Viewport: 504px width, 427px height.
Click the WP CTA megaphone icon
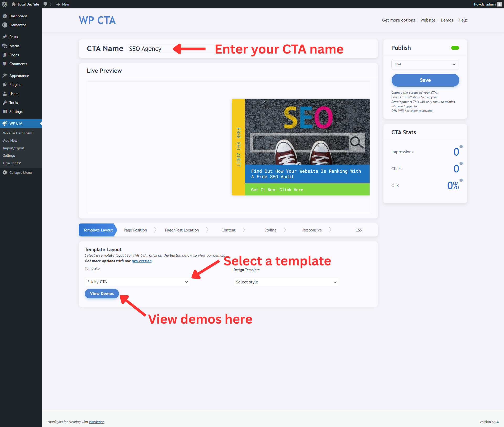pyautogui.click(x=5, y=123)
